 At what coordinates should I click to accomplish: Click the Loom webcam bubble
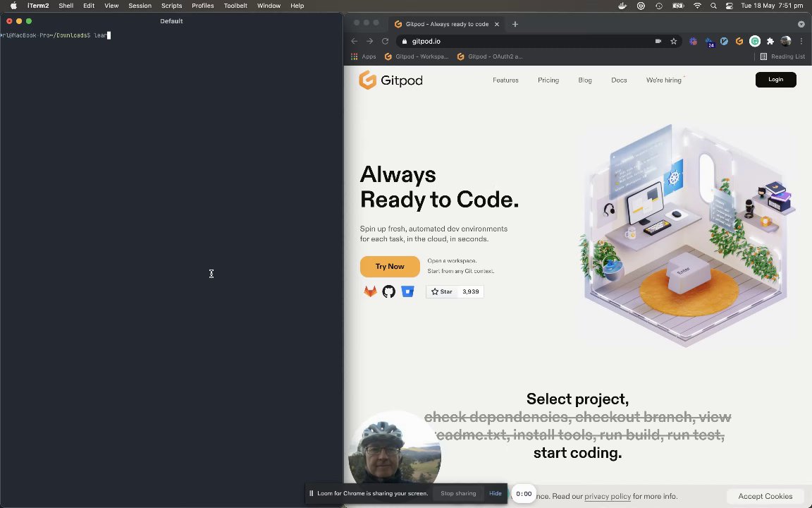[x=394, y=450]
